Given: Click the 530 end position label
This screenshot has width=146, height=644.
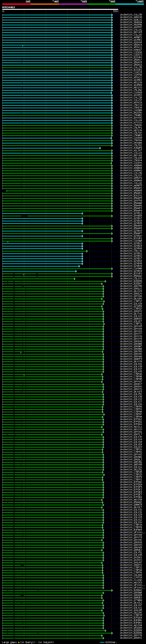Looking at the screenshot, I should 115,11.
